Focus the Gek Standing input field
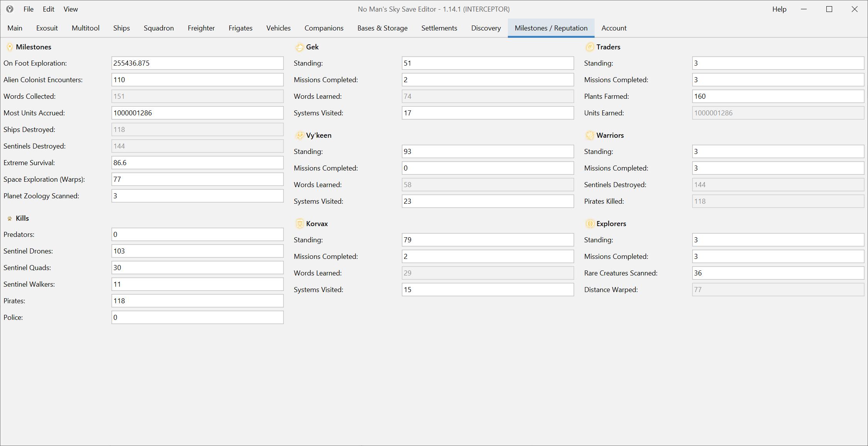 (x=487, y=63)
